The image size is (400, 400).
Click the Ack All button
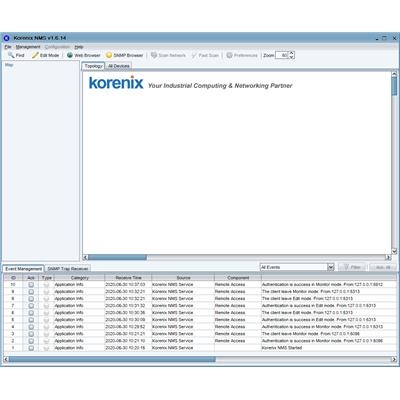tap(382, 267)
